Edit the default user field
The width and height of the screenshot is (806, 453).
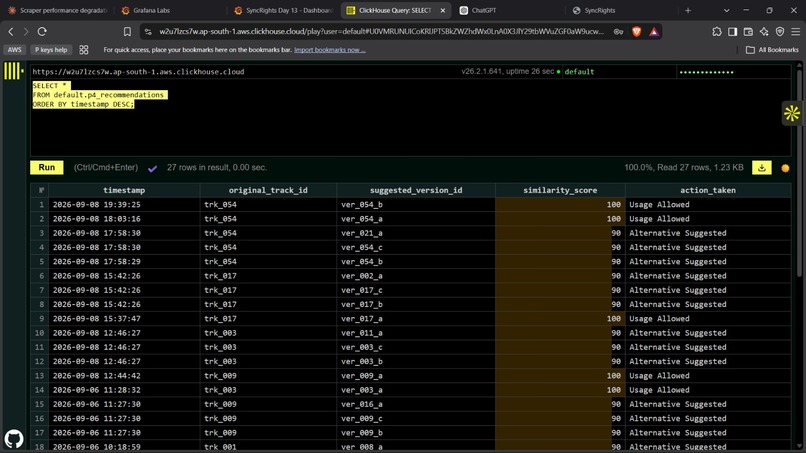click(619, 71)
